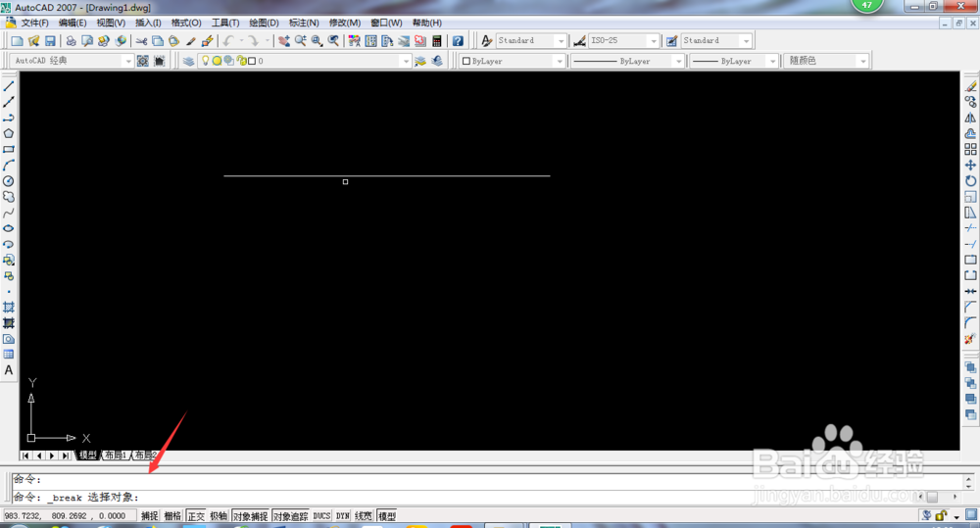Open the 修改(M) menu
The height and width of the screenshot is (528, 980).
coord(345,24)
